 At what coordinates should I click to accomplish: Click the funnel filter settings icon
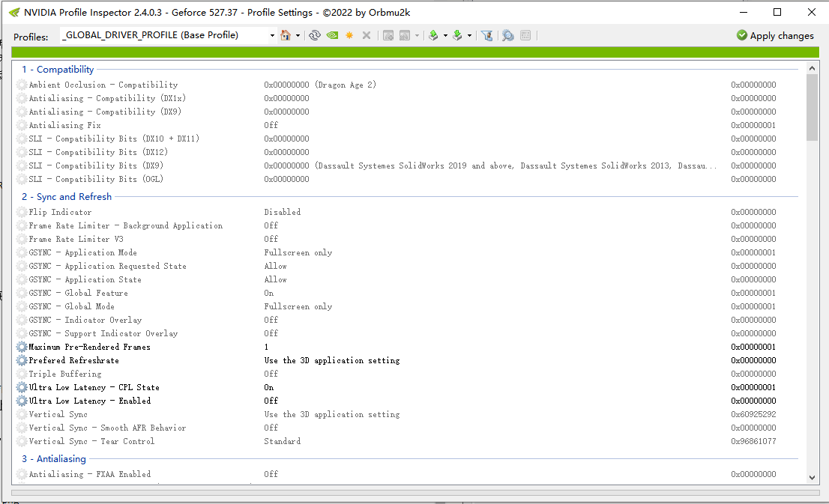(486, 35)
